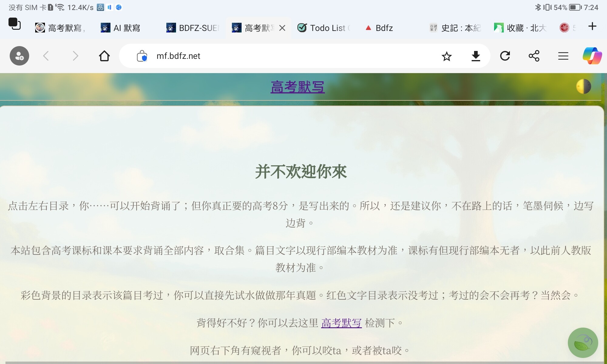Open a new tab with plus
This screenshot has height=364, width=607.
(592, 26)
